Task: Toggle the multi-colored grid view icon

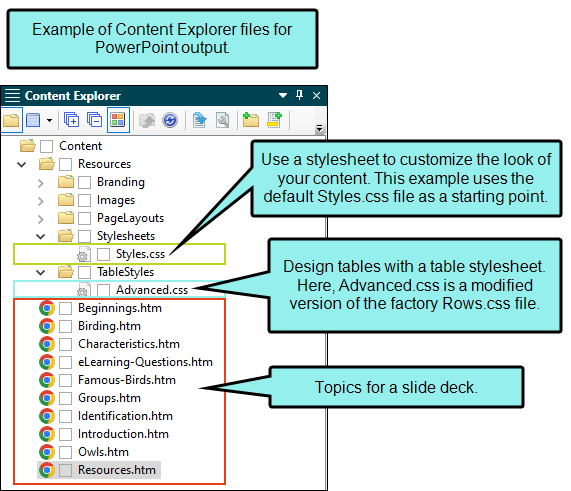Action: (x=118, y=119)
